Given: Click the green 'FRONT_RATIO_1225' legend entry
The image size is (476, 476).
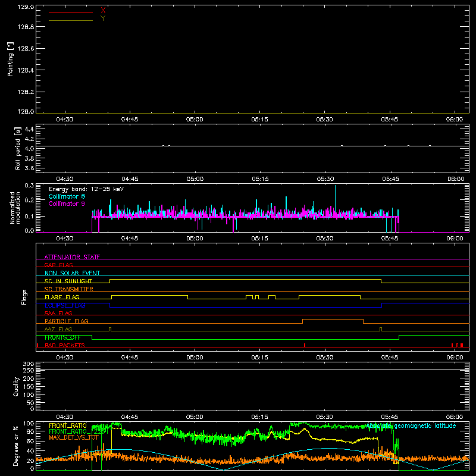Looking at the screenshot, I should pos(79,431).
